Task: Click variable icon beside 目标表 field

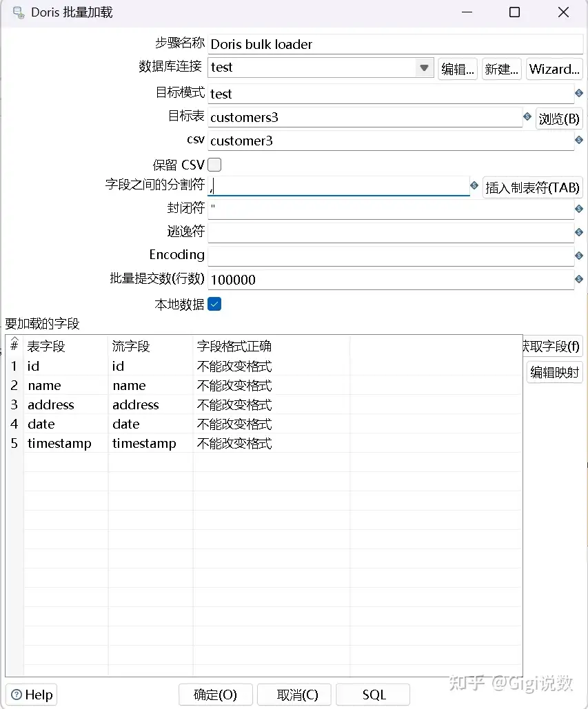Action: click(x=527, y=116)
